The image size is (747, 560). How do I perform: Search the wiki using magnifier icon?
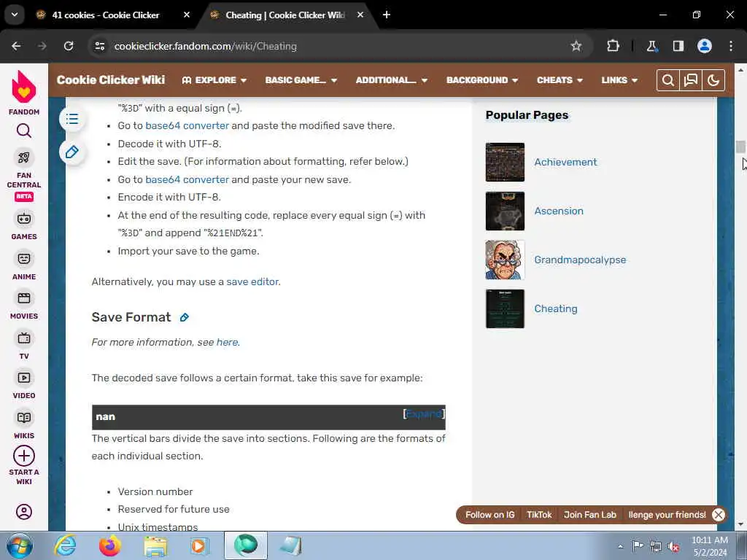tap(668, 80)
